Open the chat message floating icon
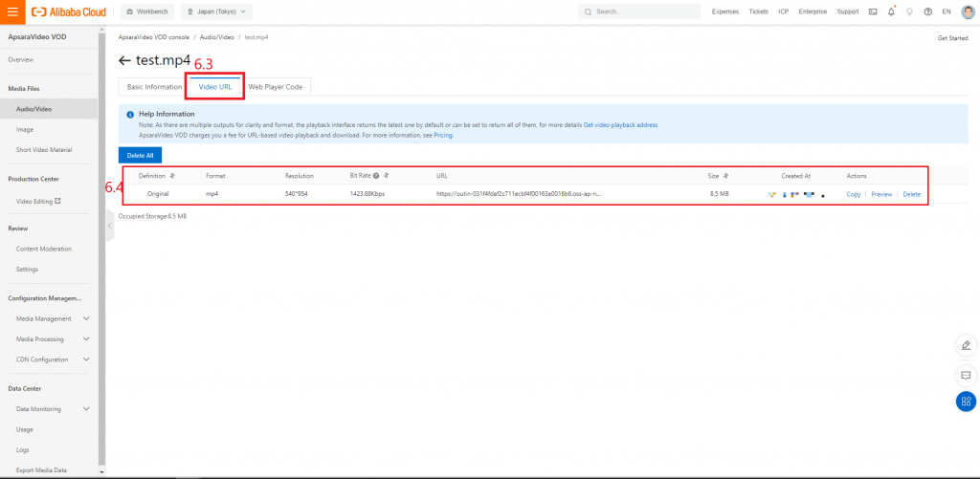 [966, 376]
